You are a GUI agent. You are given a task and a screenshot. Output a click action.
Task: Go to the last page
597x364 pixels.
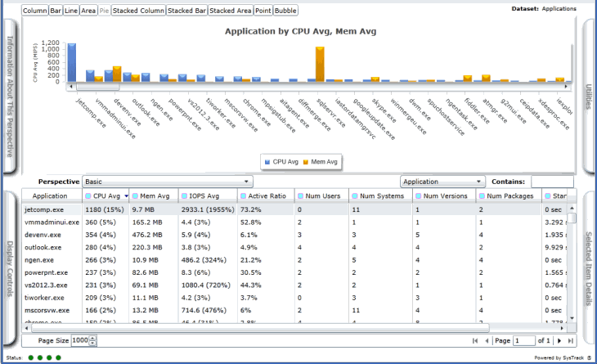click(570, 341)
